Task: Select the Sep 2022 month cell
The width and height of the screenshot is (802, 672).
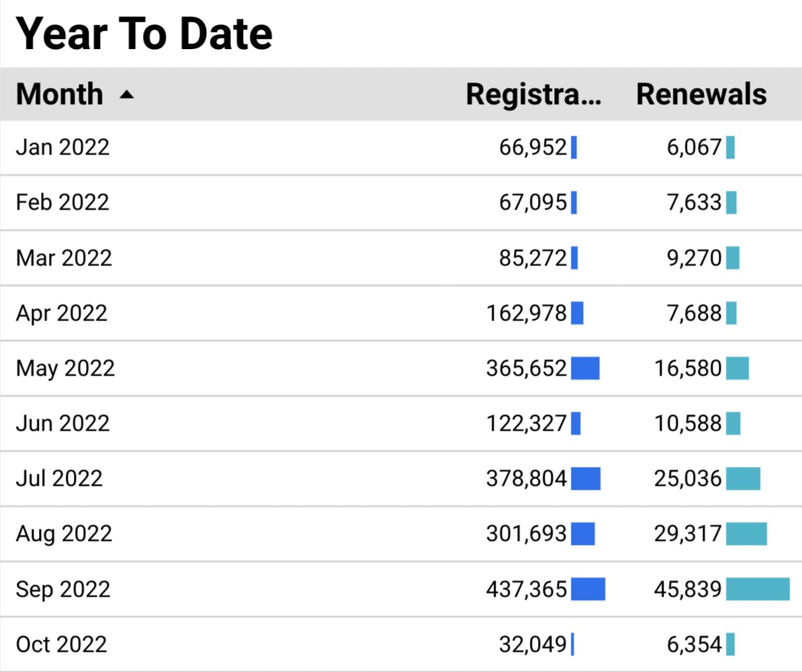Action: click(63, 589)
